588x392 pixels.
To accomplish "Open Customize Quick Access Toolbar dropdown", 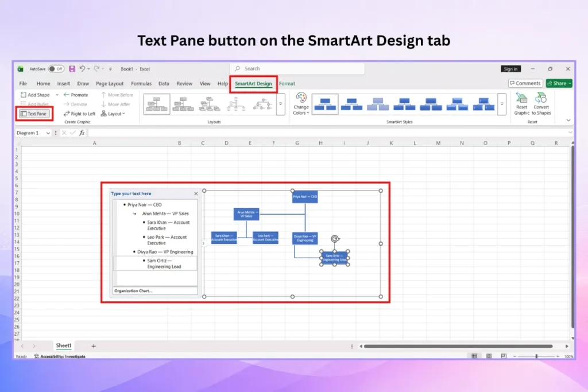I will [x=110, y=69].
